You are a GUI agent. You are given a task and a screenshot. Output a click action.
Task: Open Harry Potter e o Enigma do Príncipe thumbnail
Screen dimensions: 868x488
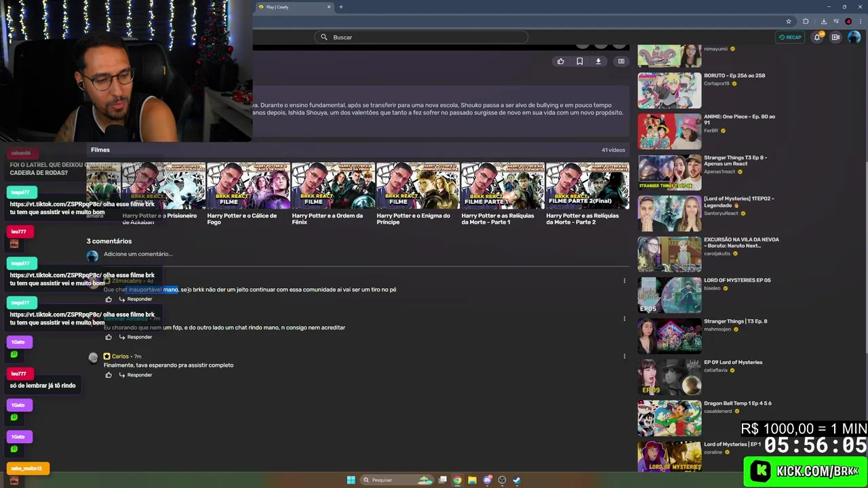417,186
